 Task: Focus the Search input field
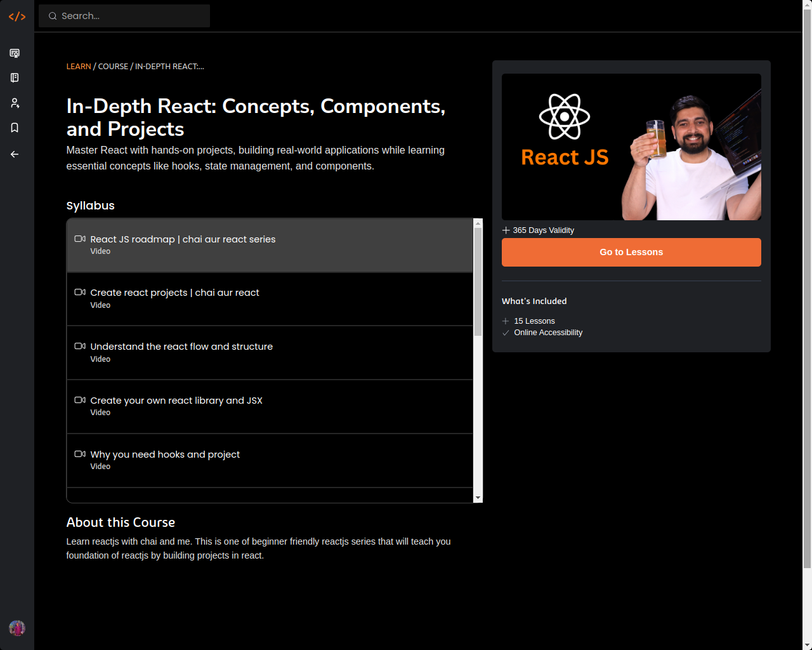point(124,16)
